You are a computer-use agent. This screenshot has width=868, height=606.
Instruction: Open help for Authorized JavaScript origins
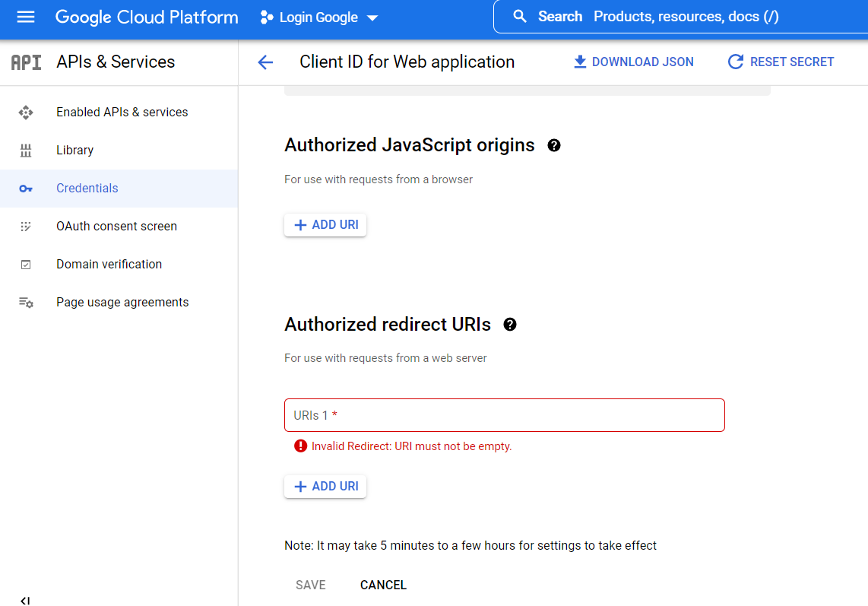tap(553, 145)
